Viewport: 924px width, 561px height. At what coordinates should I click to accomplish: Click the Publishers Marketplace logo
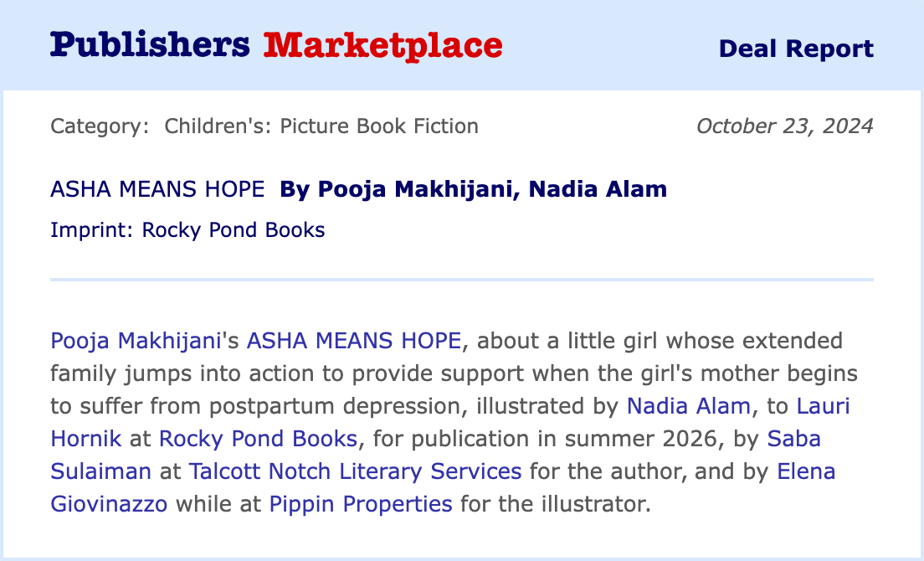coord(276,45)
